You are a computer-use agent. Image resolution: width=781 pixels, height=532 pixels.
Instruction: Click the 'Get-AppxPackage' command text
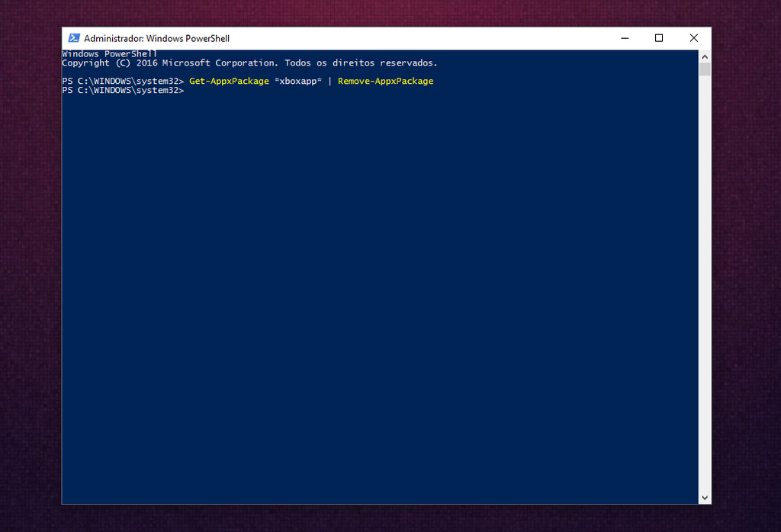click(229, 81)
